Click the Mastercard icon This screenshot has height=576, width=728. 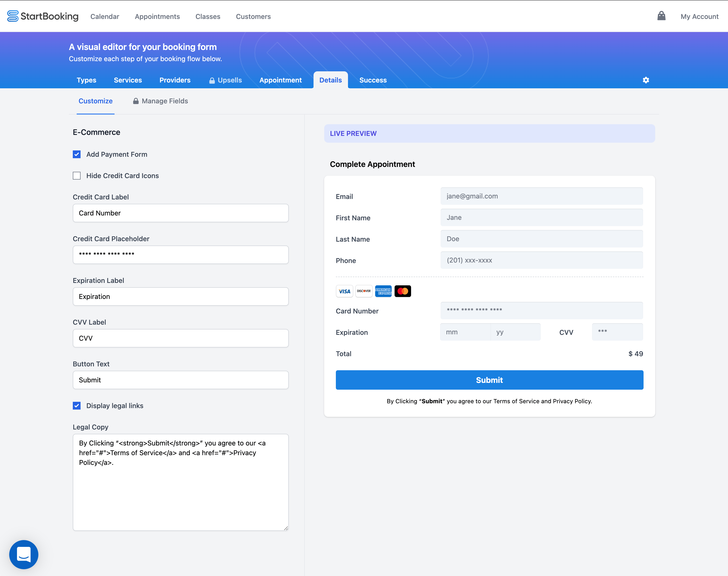pos(403,291)
